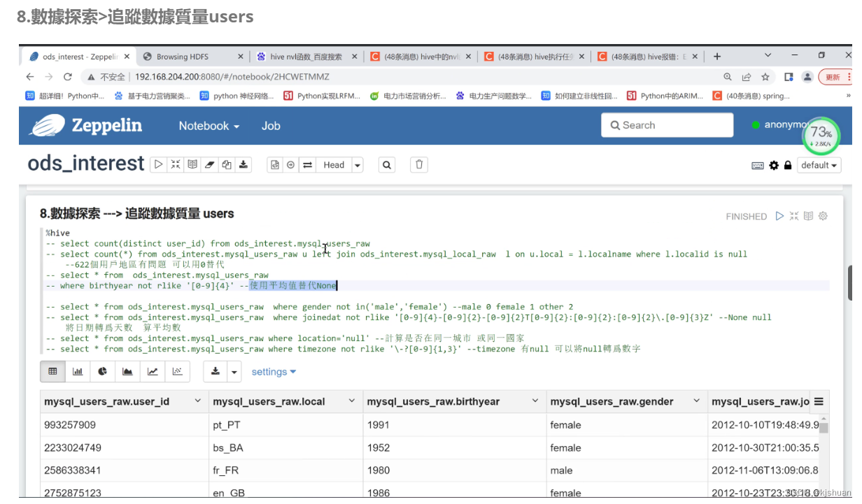Image resolution: width=862 pixels, height=504 pixels.
Task: Open the download format dropdown arrow
Action: 234,372
